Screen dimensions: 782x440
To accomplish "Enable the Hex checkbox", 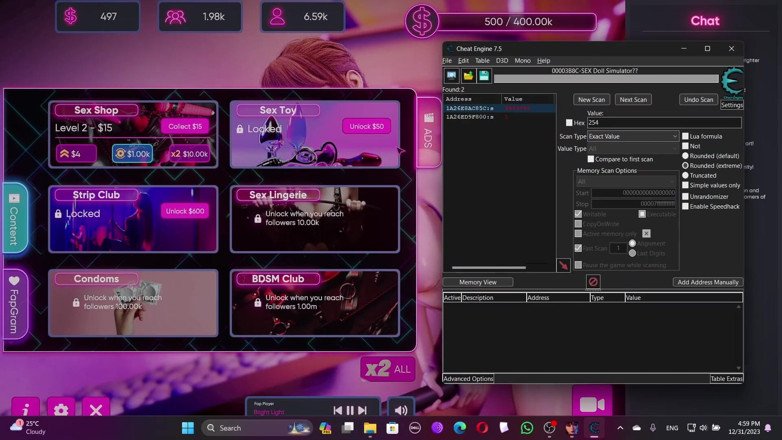I will [569, 123].
